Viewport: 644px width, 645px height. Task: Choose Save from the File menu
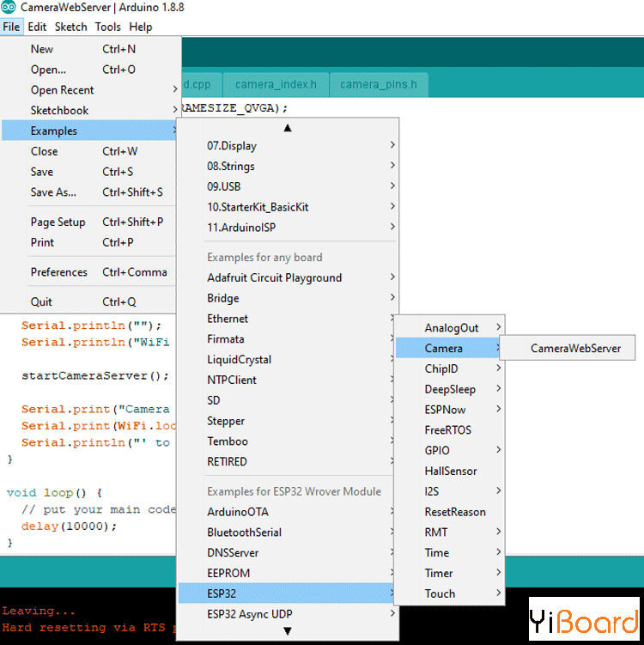(x=88, y=172)
